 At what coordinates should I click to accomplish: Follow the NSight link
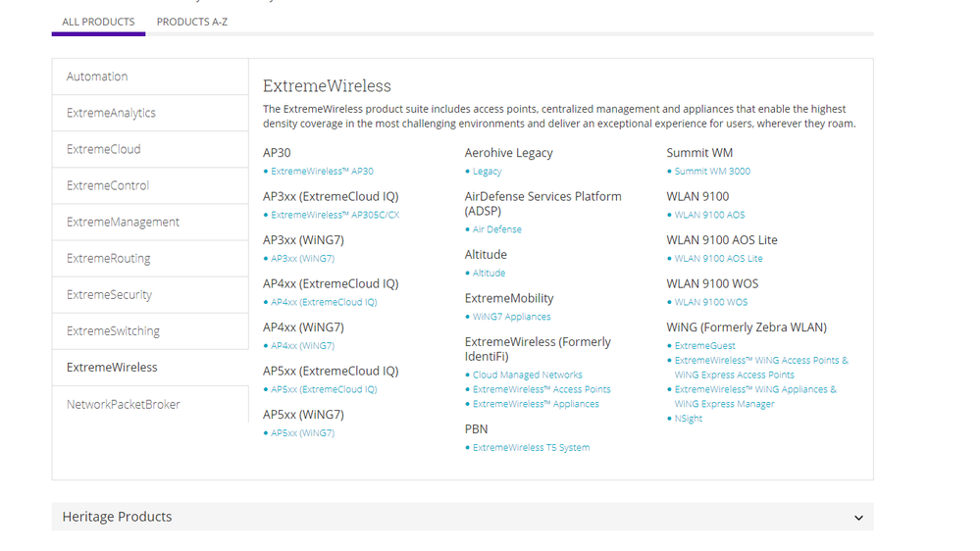[x=688, y=419]
